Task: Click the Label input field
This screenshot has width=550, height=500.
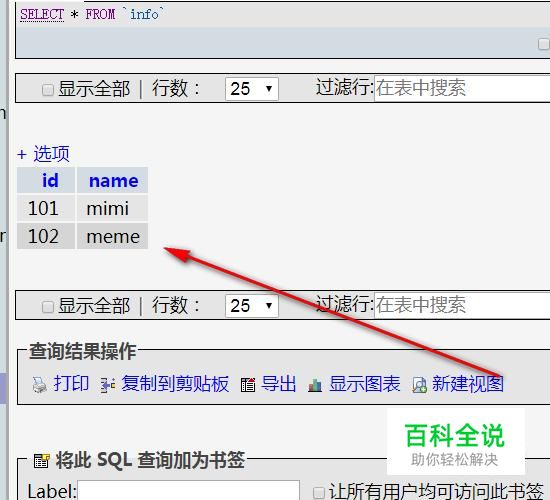Action: point(188,491)
